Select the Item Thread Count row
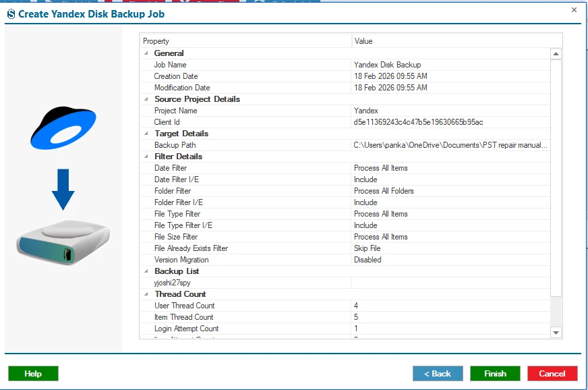 click(x=345, y=317)
